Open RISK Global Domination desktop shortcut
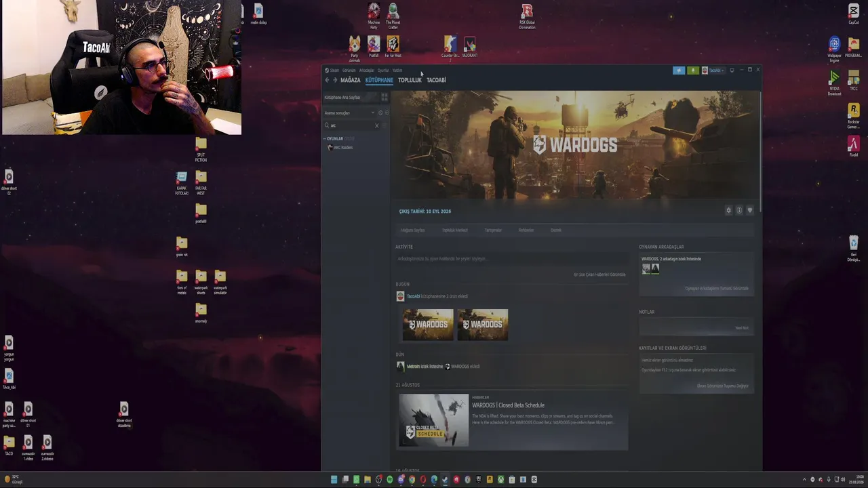This screenshot has height=488, width=868. 527,16
